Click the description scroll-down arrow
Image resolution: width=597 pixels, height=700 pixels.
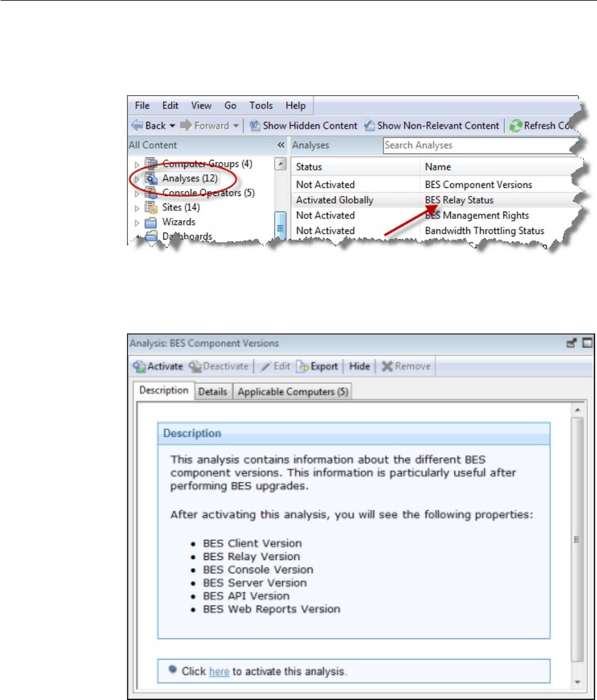point(577,682)
